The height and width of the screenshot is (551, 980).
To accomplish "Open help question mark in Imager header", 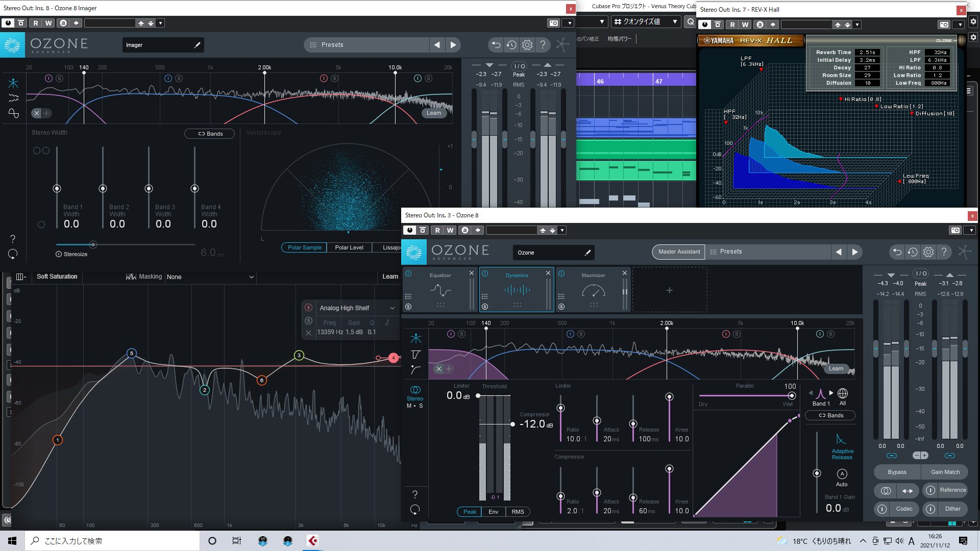I will (x=543, y=45).
